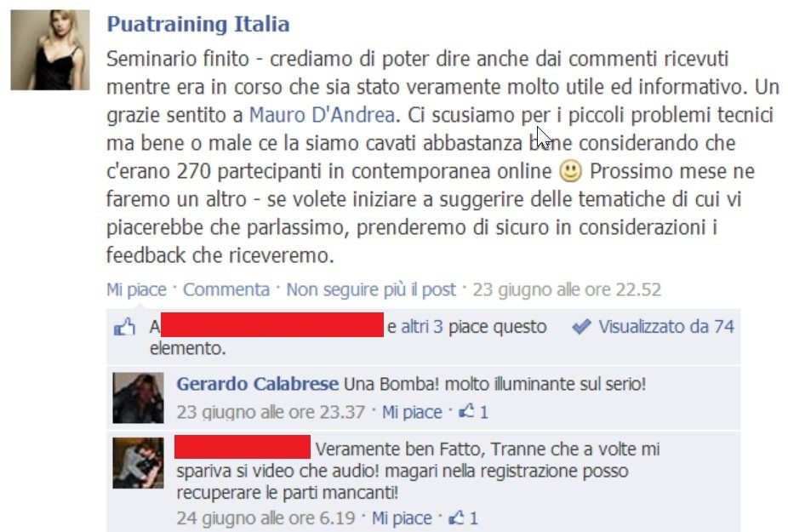The width and height of the screenshot is (788, 532).
Task: Open the Visualizzato da 74 viewers list
Action: click(x=665, y=327)
